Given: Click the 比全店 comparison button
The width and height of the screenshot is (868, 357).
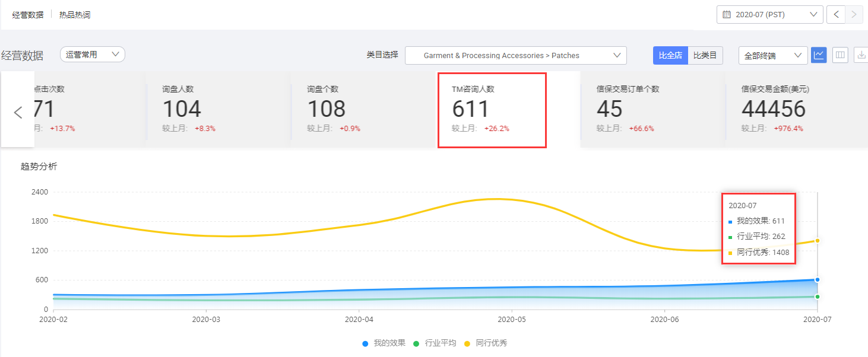Looking at the screenshot, I should pos(670,55).
